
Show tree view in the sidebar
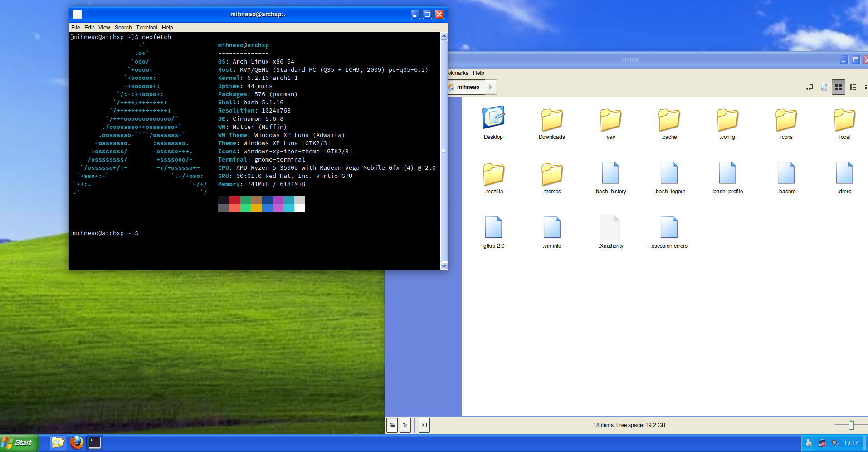point(405,425)
